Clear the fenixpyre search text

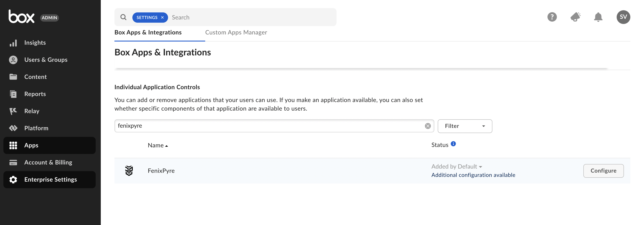pos(427,126)
